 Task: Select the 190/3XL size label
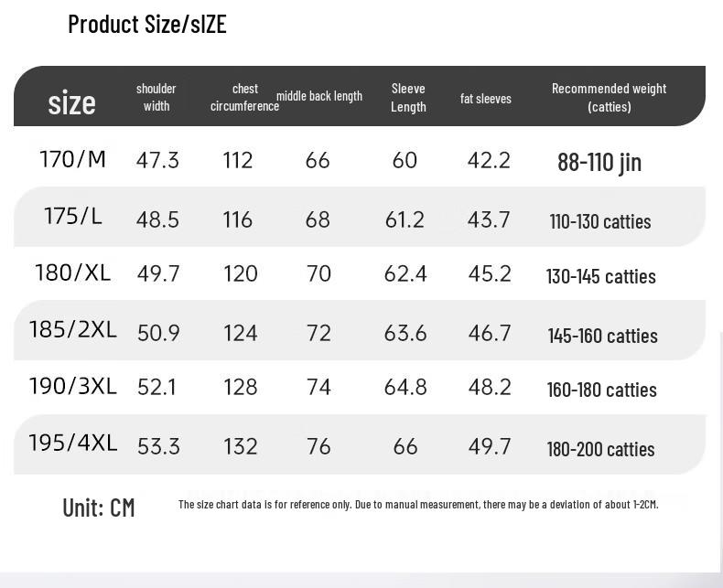[x=73, y=386]
